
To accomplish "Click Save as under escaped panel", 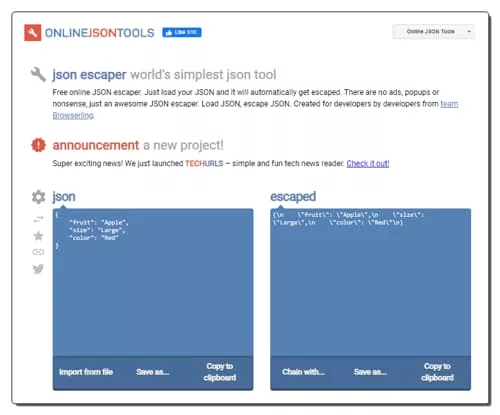I will (x=370, y=372).
